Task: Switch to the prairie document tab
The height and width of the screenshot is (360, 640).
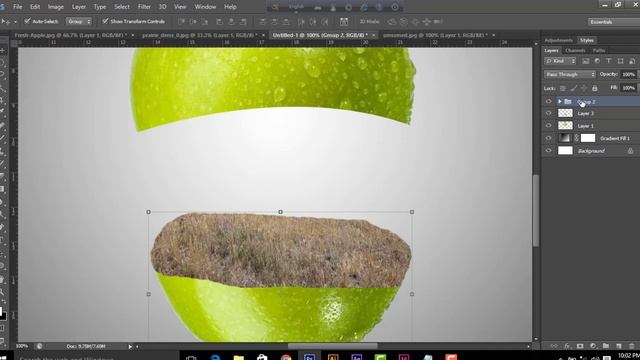Action: [199, 36]
